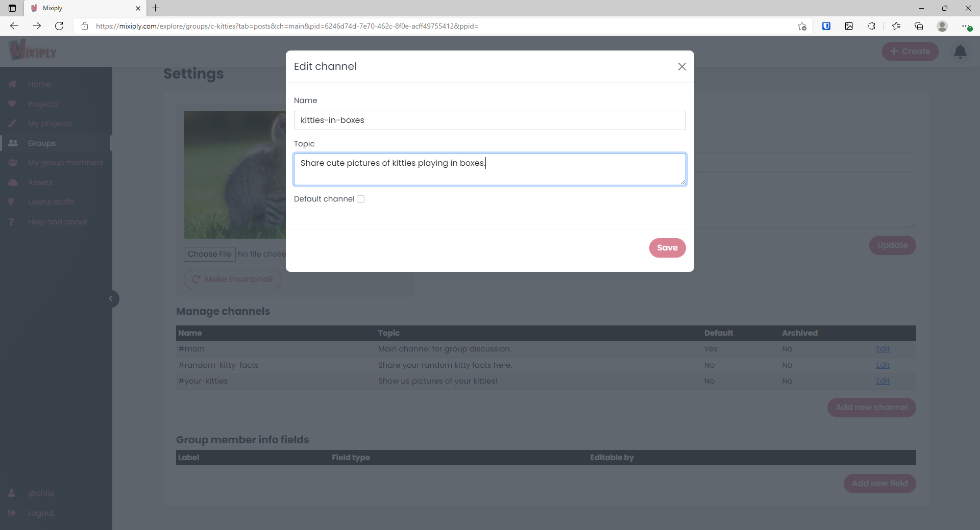Click the #your-kitties name cell
Viewport: 980px width, 530px height.
pos(203,381)
